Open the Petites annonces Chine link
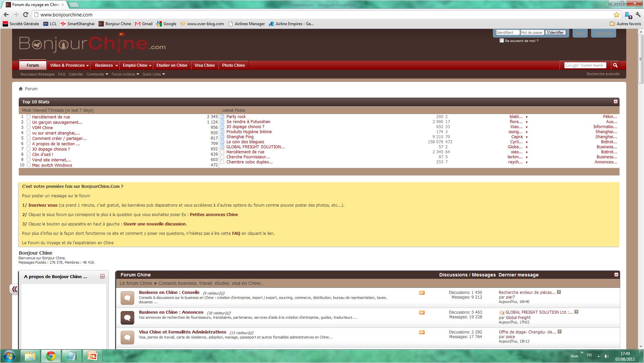Screen dimensions: 644x363 point(214,215)
